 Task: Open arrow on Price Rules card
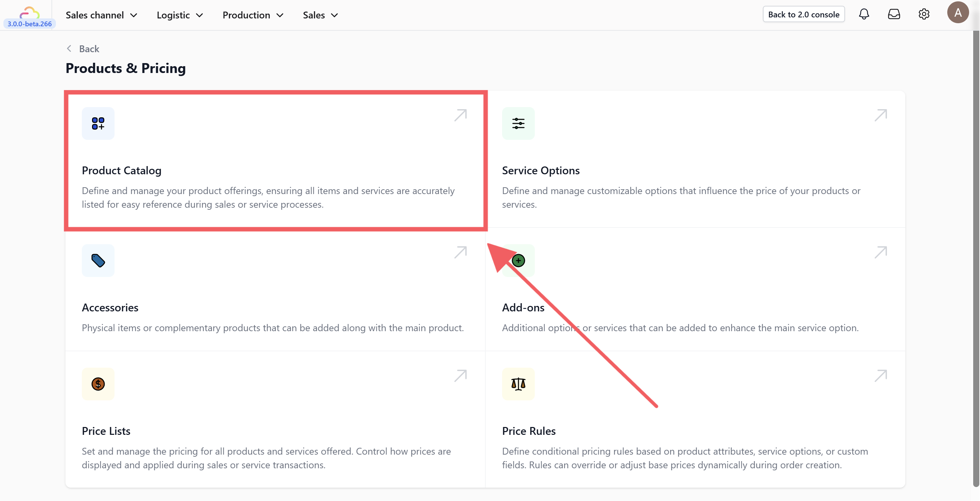click(880, 375)
